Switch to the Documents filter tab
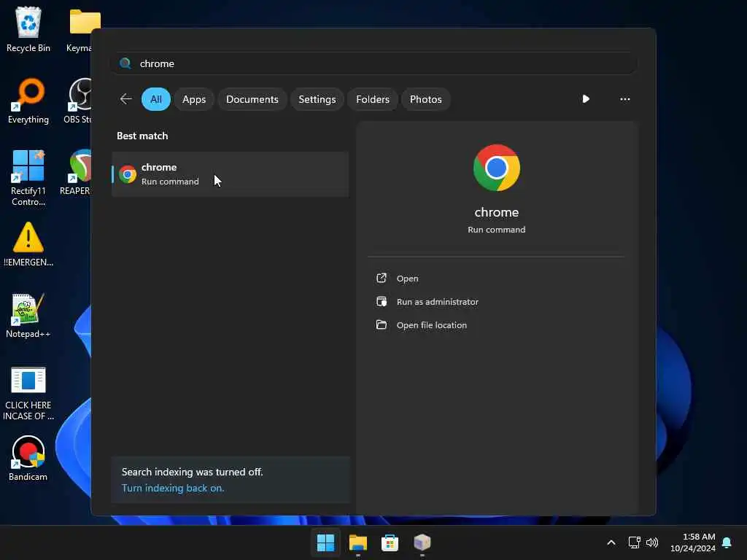The height and width of the screenshot is (560, 747). 252,99
